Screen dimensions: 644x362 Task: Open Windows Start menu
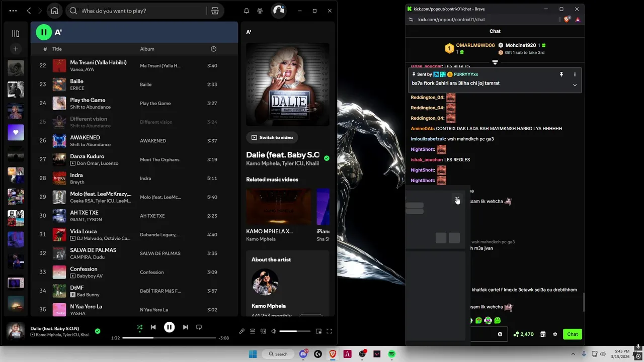[x=253, y=354]
